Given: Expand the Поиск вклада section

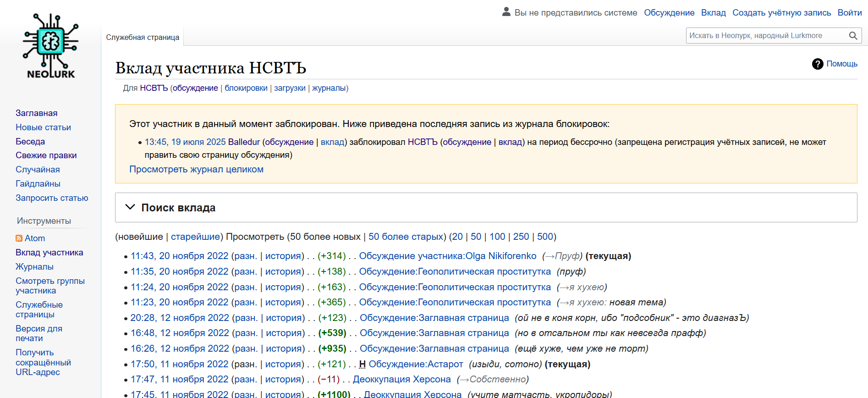Looking at the screenshot, I should click(130, 207).
